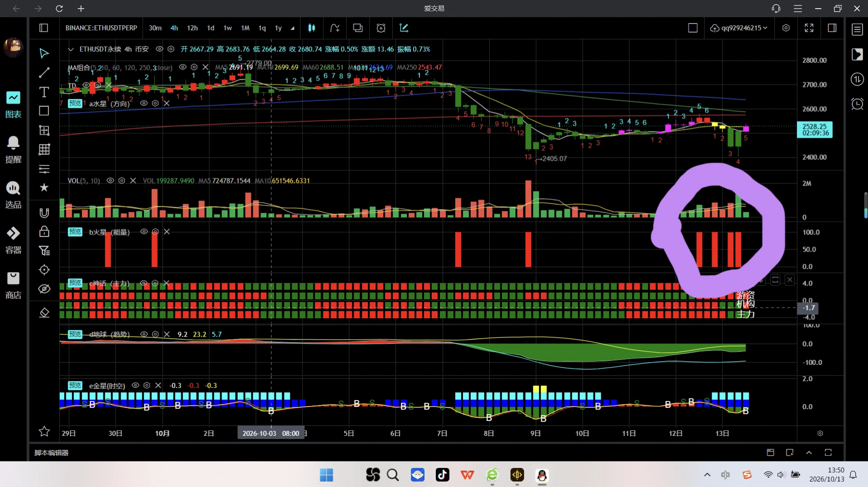Open the 脚本编辑器 script editor
This screenshot has height=487, width=868.
[x=52, y=453]
